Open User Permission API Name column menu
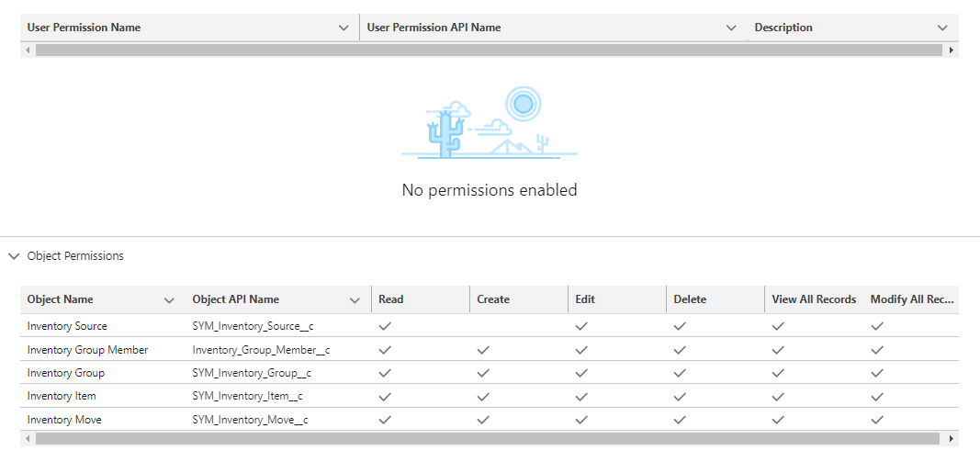The image size is (980, 462). point(731,28)
